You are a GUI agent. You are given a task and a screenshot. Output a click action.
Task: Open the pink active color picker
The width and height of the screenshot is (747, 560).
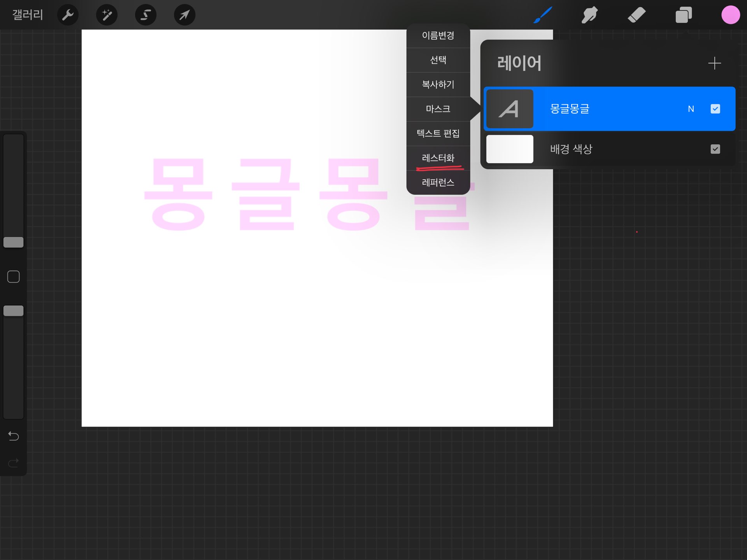point(730,15)
